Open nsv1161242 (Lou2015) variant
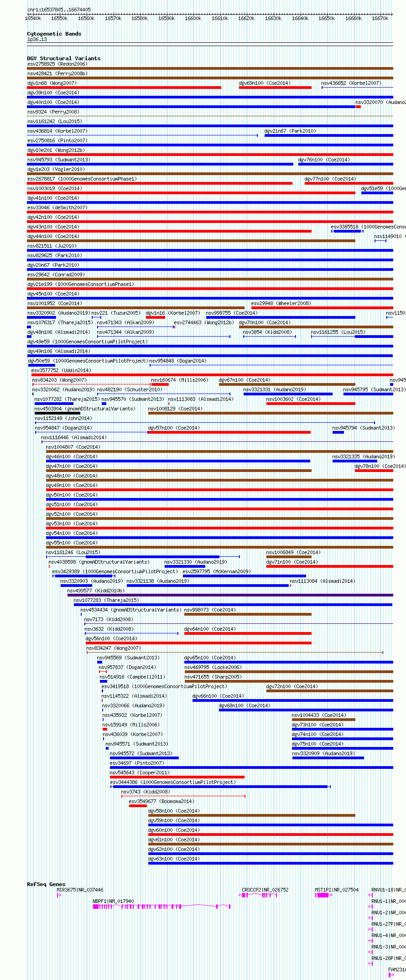The width and height of the screenshot is (406, 980). 55,122
